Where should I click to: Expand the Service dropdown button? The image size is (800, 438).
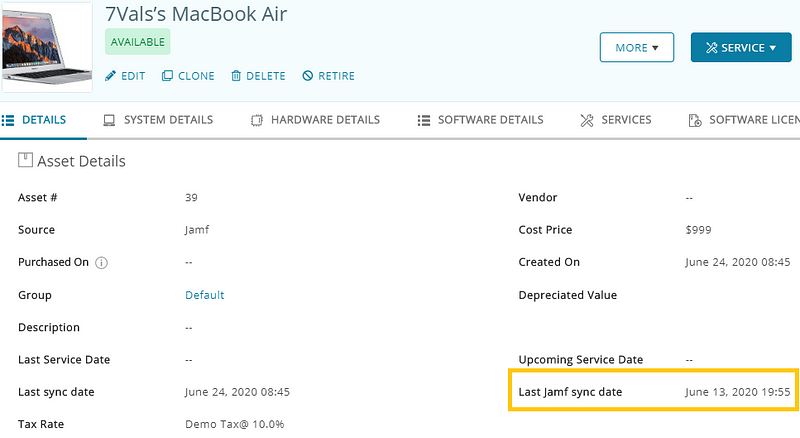click(x=740, y=47)
